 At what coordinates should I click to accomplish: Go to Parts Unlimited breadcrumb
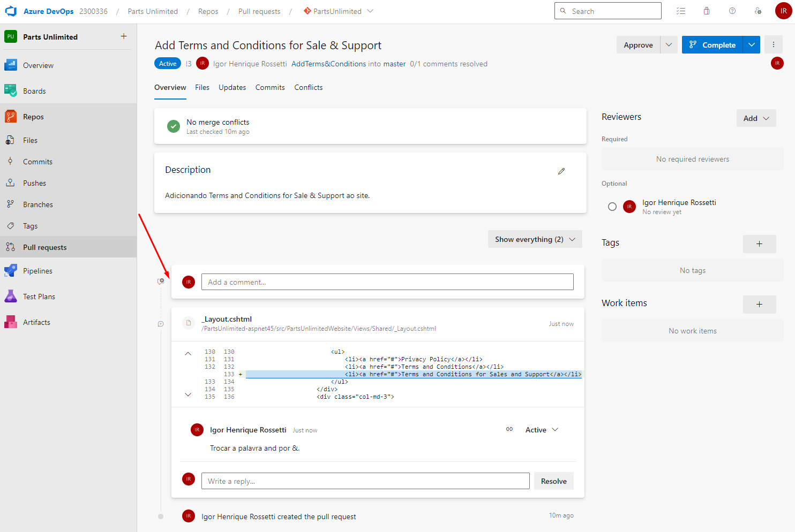[153, 11]
